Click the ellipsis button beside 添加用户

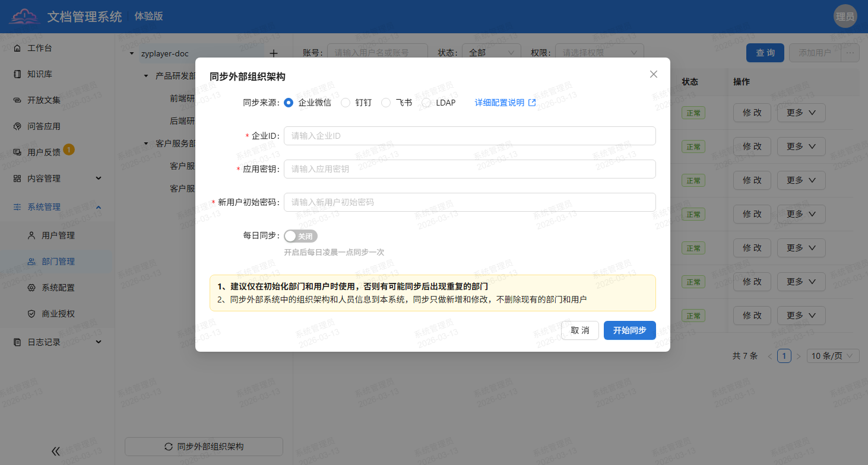coord(850,53)
